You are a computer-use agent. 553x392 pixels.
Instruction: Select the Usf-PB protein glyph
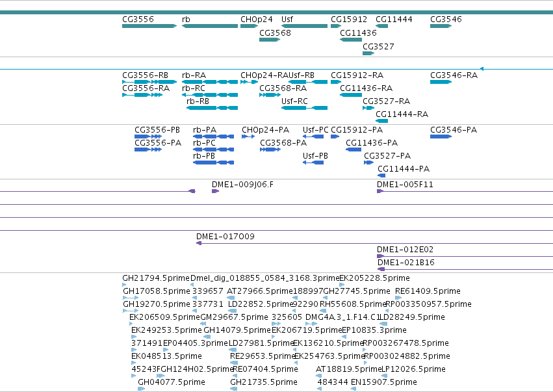pyautogui.click(x=313, y=163)
